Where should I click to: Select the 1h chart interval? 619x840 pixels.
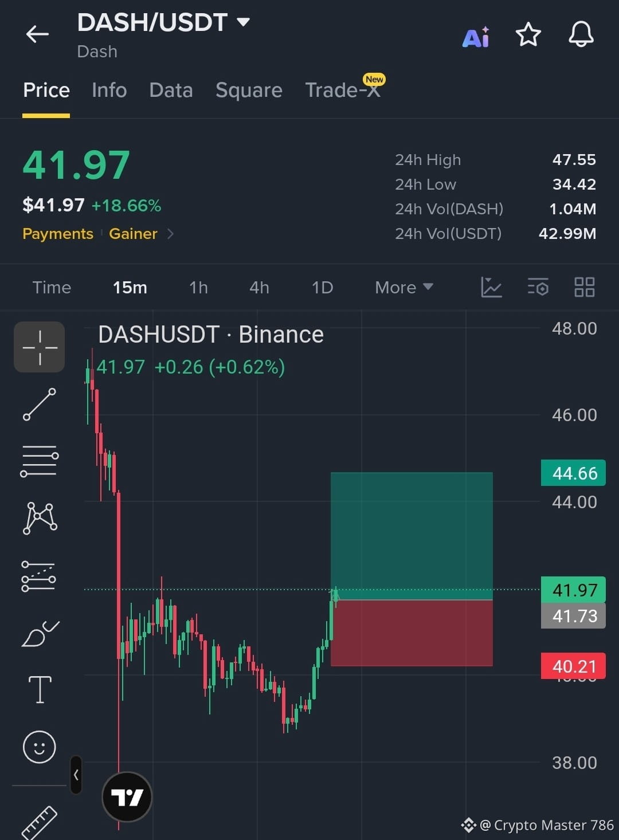(198, 287)
